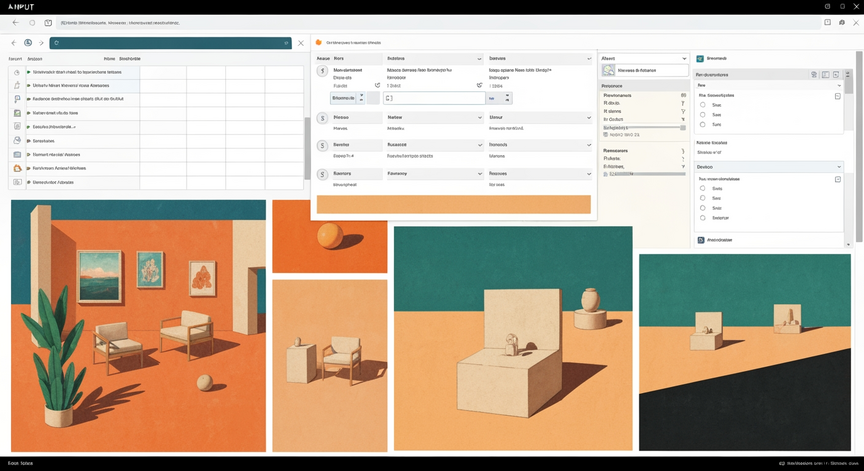Click the upper grey slider in the properties list

(x=645, y=127)
